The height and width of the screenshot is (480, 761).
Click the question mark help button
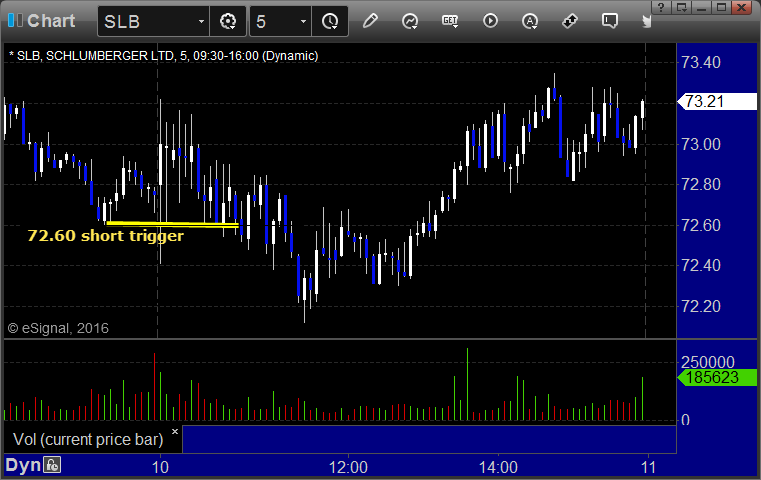pyautogui.click(x=661, y=7)
